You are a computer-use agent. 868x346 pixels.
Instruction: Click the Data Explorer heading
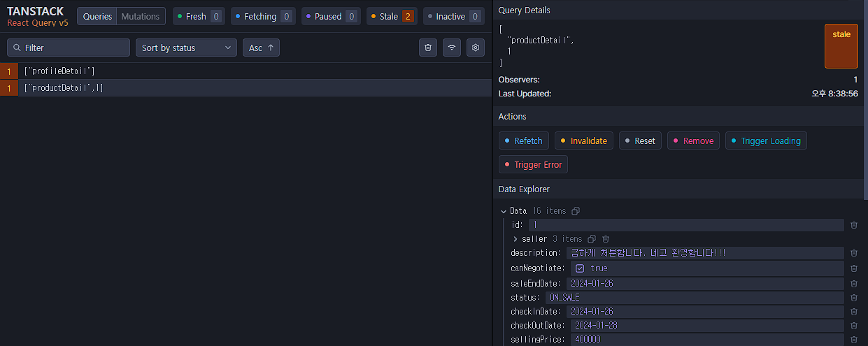(524, 189)
